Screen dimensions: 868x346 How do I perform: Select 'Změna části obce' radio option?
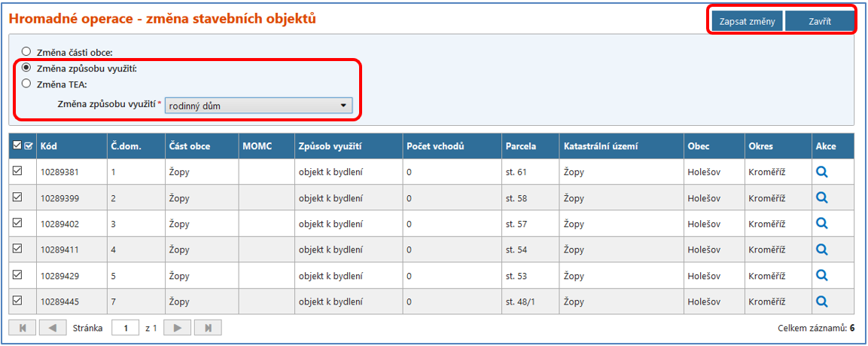pyautogui.click(x=26, y=52)
